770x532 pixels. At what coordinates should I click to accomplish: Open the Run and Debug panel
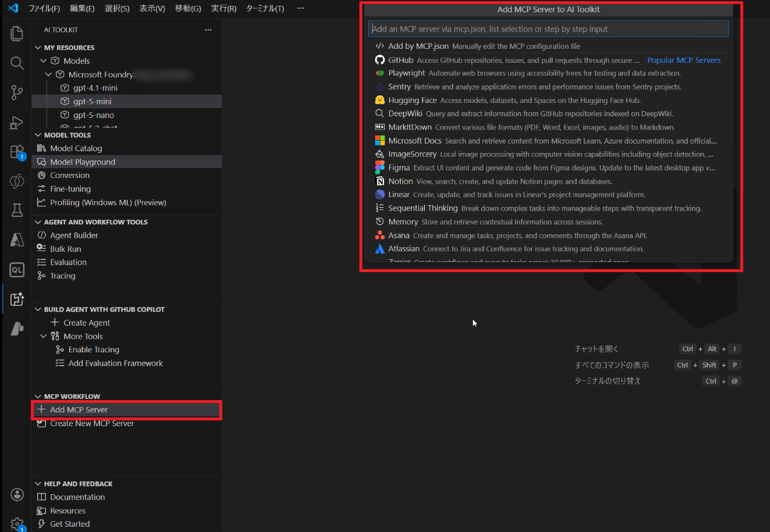17,123
